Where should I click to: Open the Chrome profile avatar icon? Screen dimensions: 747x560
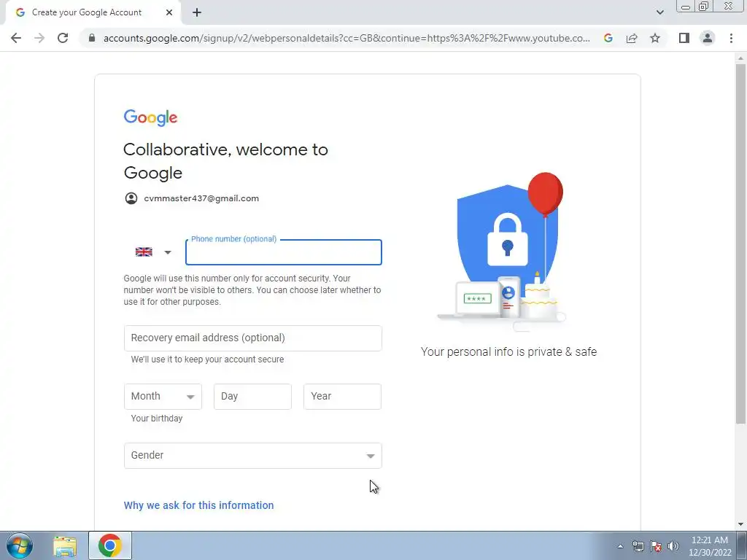pyautogui.click(x=708, y=38)
